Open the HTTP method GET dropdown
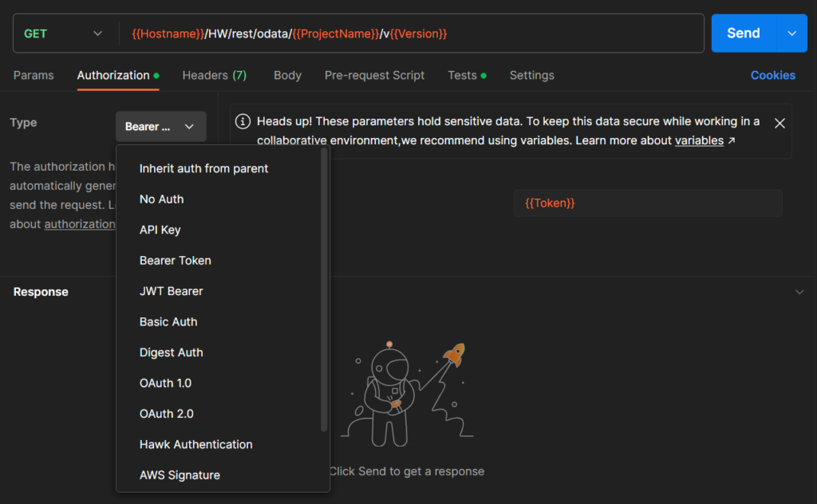 click(x=64, y=33)
